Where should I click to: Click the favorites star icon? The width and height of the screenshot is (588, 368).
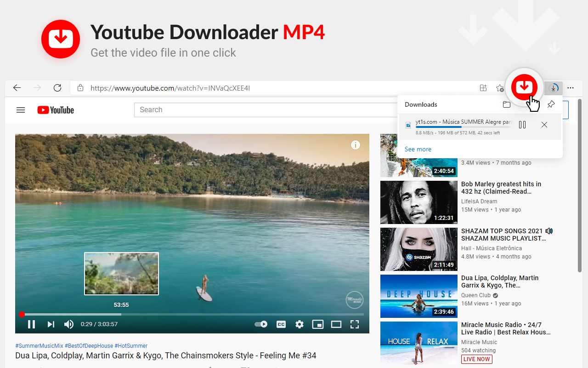point(500,88)
